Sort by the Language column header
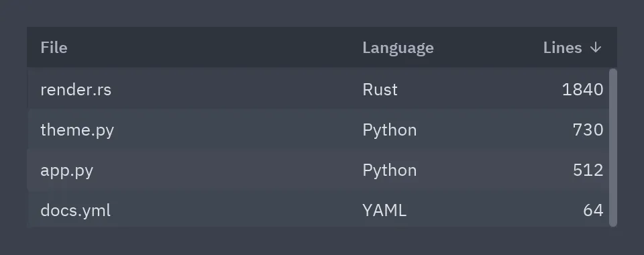 tap(398, 48)
